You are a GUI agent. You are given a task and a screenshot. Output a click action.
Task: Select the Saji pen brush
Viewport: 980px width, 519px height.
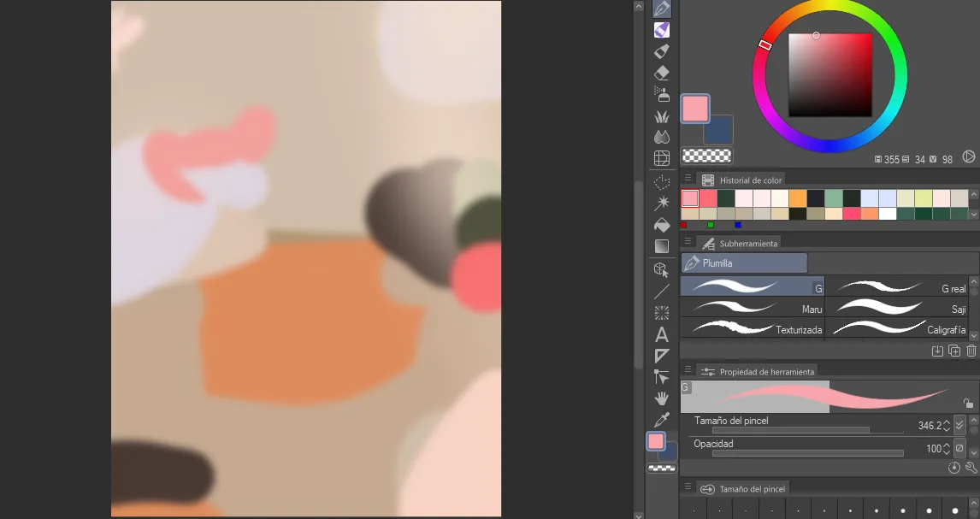(x=897, y=307)
